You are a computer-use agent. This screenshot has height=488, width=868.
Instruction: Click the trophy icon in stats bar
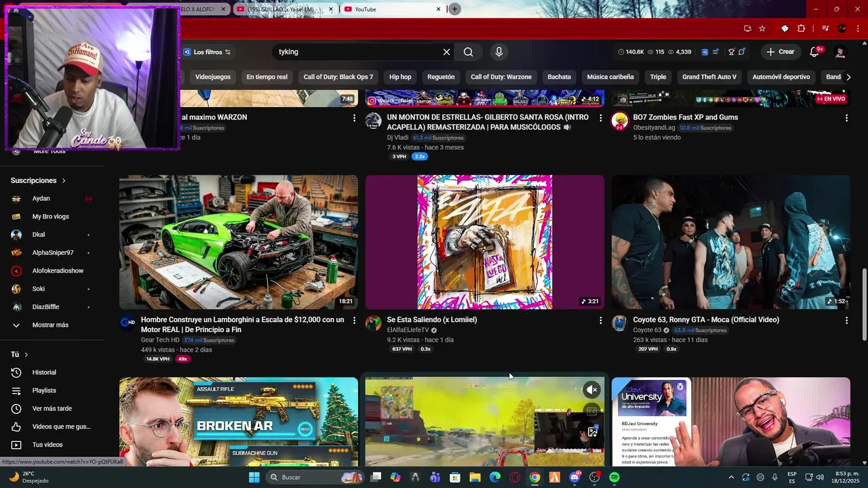point(731,52)
